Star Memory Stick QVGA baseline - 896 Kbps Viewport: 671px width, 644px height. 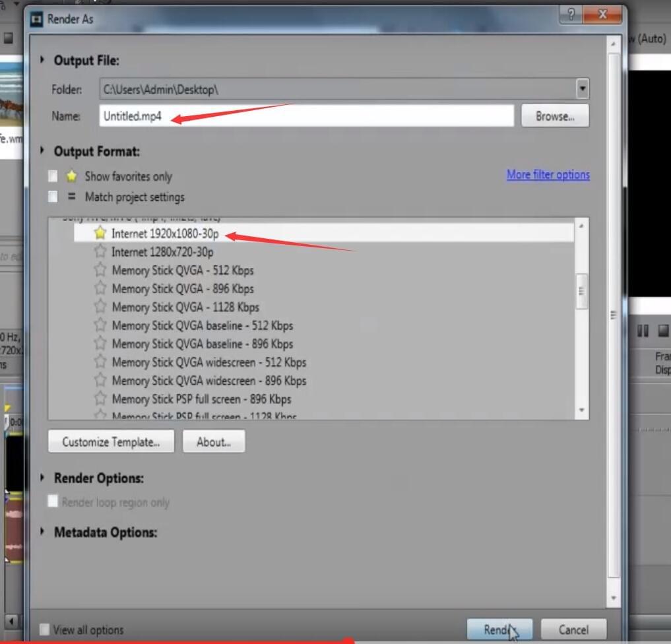coord(100,344)
